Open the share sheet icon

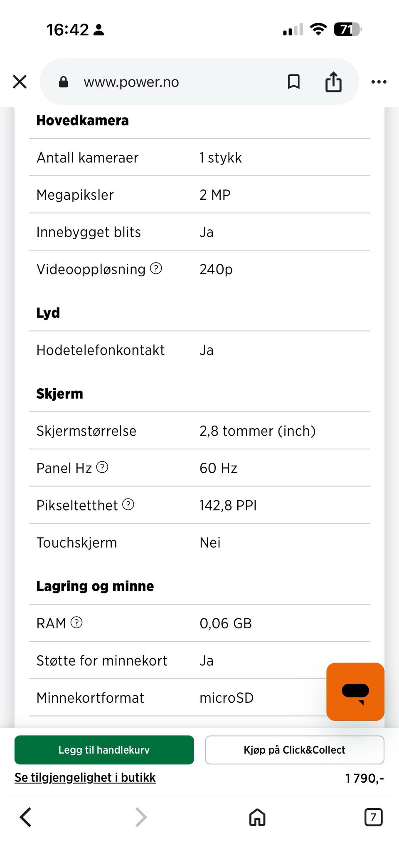(333, 82)
